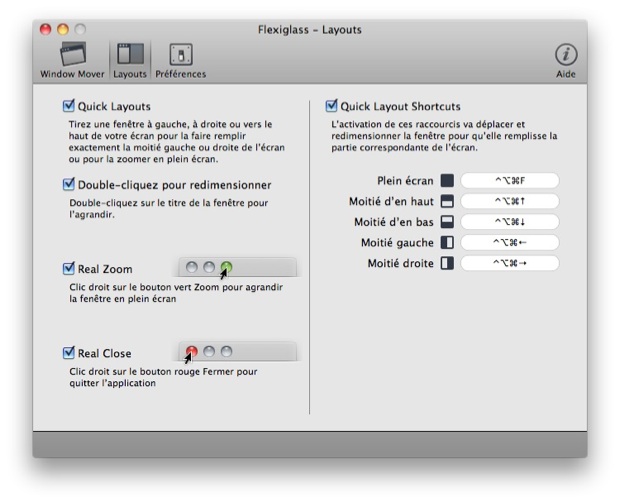Click the Plein écran label

(x=405, y=181)
